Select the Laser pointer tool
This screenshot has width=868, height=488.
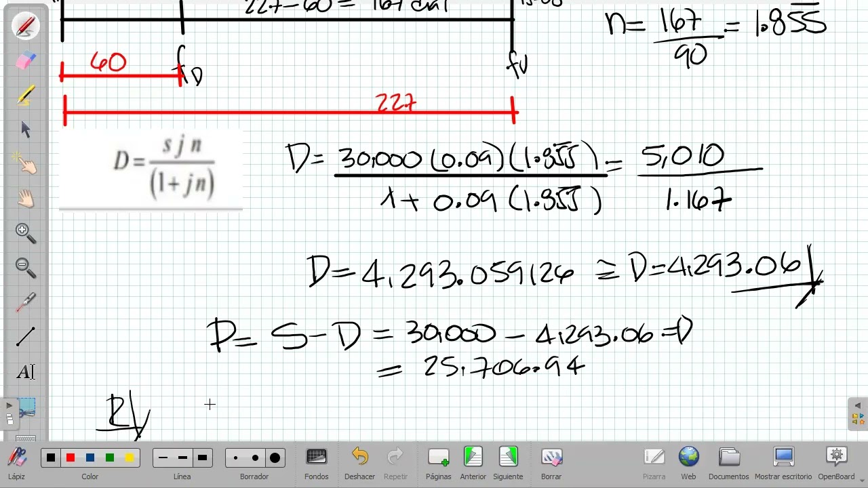pyautogui.click(x=26, y=302)
